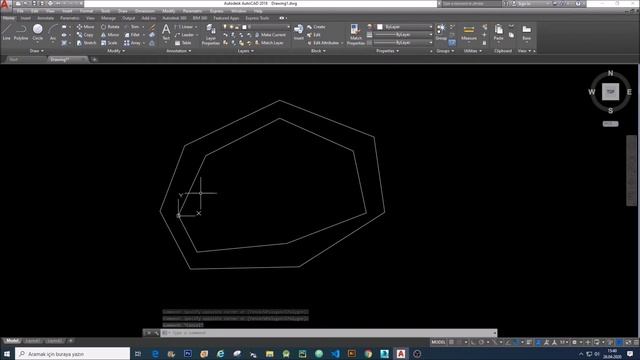
Task: Click the Leader tool
Action: pos(184,35)
